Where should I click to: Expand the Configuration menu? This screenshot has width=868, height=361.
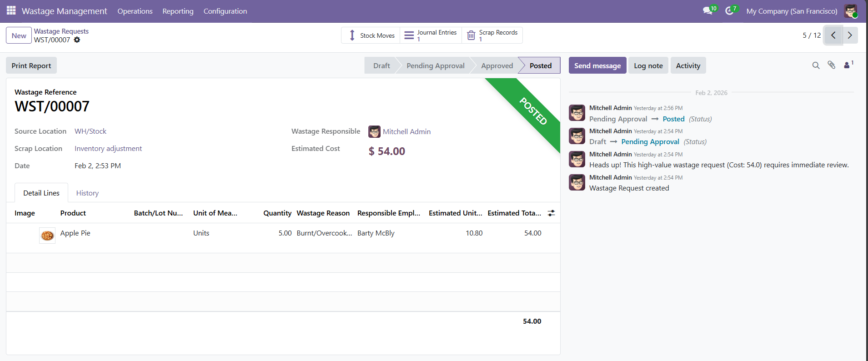225,11
